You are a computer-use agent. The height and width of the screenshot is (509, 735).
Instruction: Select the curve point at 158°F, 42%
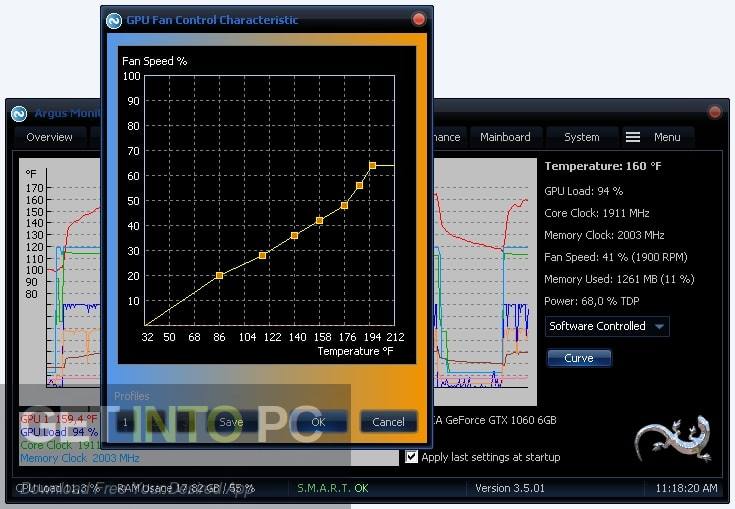point(320,221)
